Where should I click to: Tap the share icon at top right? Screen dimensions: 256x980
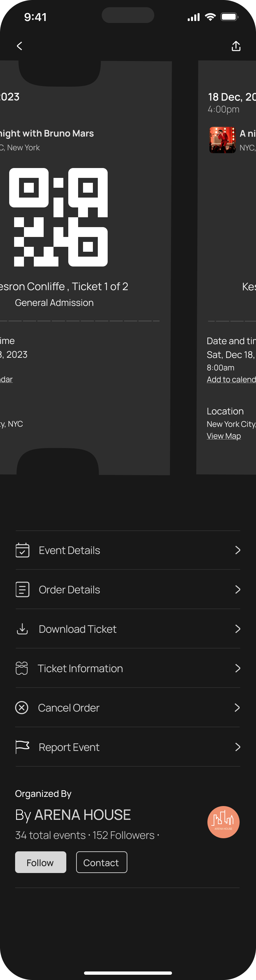point(236,46)
